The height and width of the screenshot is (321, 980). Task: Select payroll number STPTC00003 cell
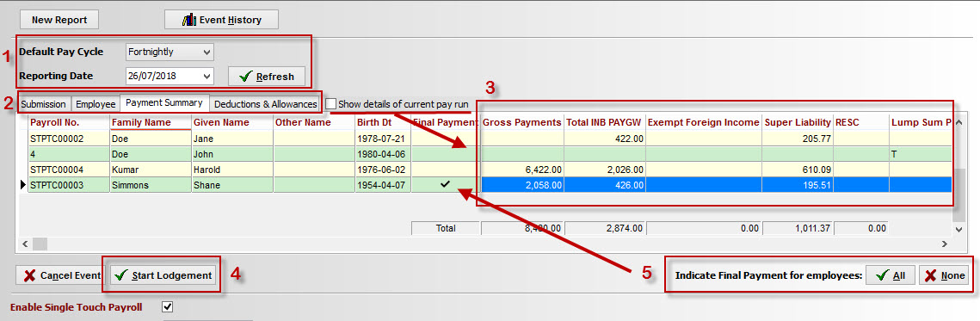(x=69, y=184)
